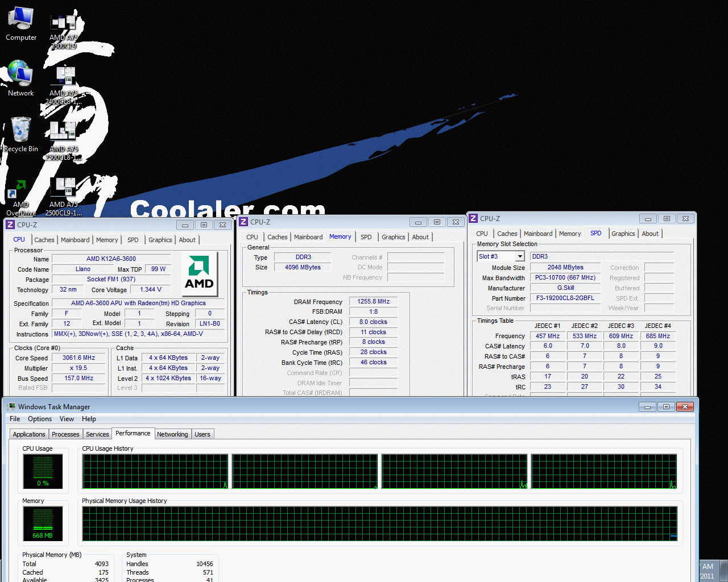Image resolution: width=728 pixels, height=582 pixels.
Task: Open the Slot #3 memory slot dropdown
Action: pos(520,256)
